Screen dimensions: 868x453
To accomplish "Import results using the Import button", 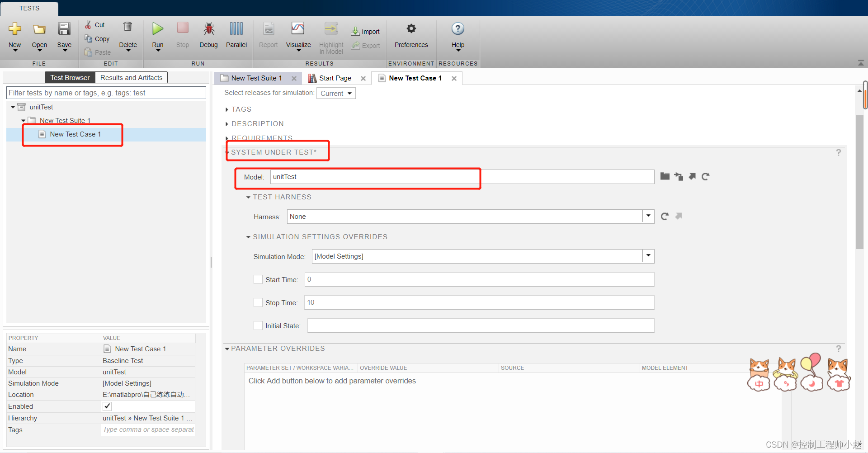I will [x=365, y=32].
